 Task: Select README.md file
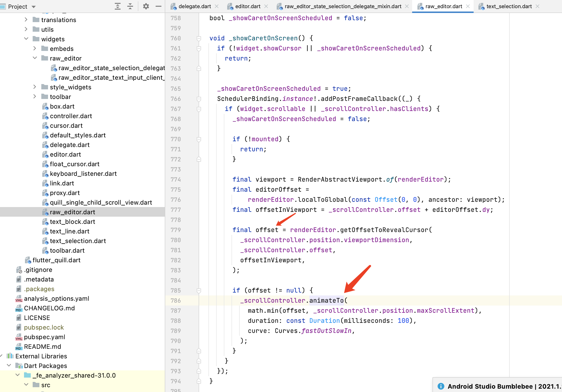[42, 346]
